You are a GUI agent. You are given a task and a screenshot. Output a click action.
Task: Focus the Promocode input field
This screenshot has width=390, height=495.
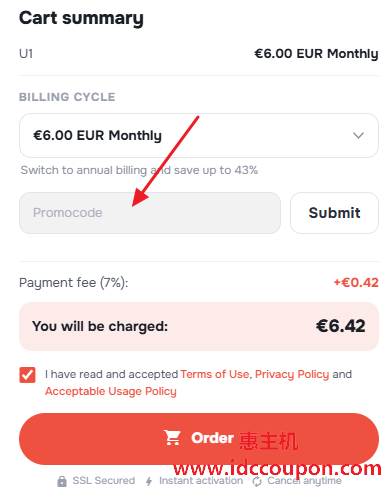(x=150, y=213)
